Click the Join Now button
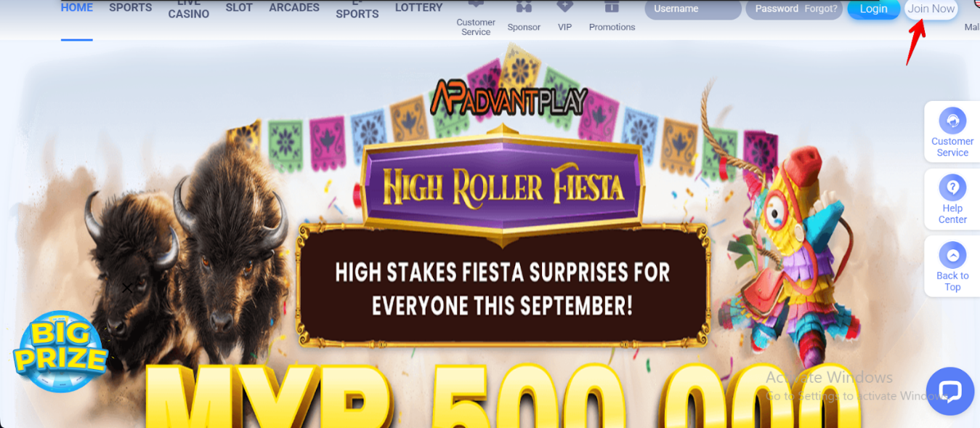 pos(931,9)
